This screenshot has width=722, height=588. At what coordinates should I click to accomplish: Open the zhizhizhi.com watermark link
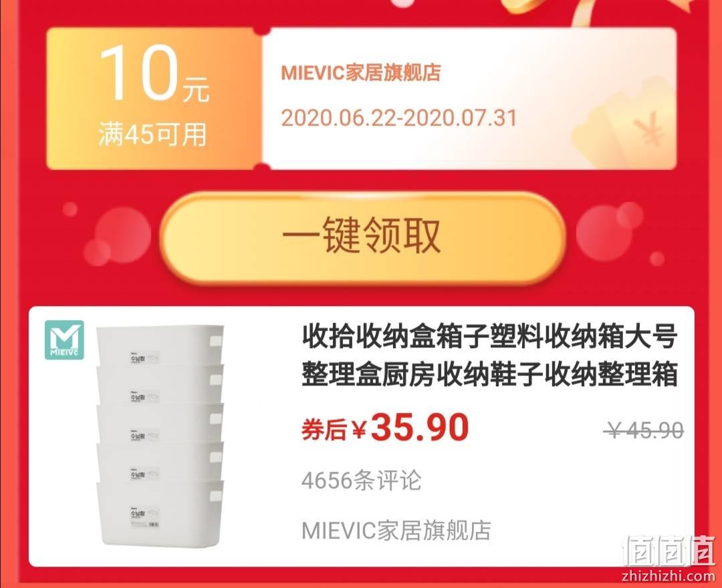coord(669,576)
